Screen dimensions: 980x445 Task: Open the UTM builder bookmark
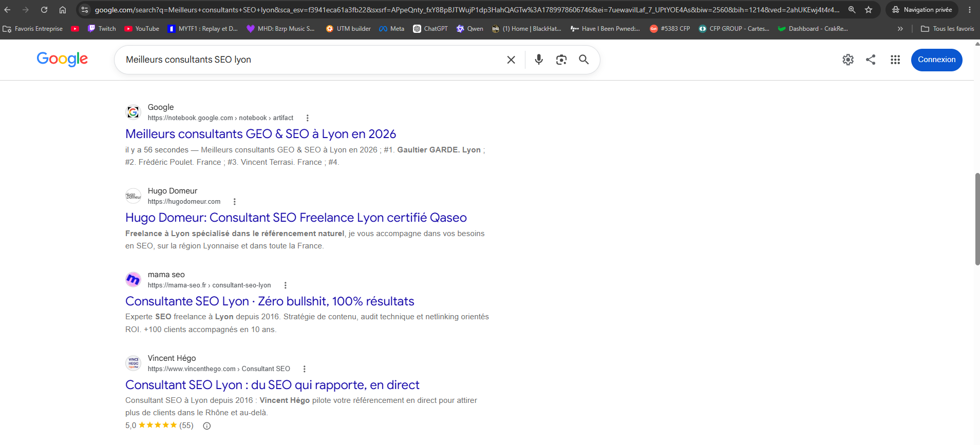click(348, 29)
